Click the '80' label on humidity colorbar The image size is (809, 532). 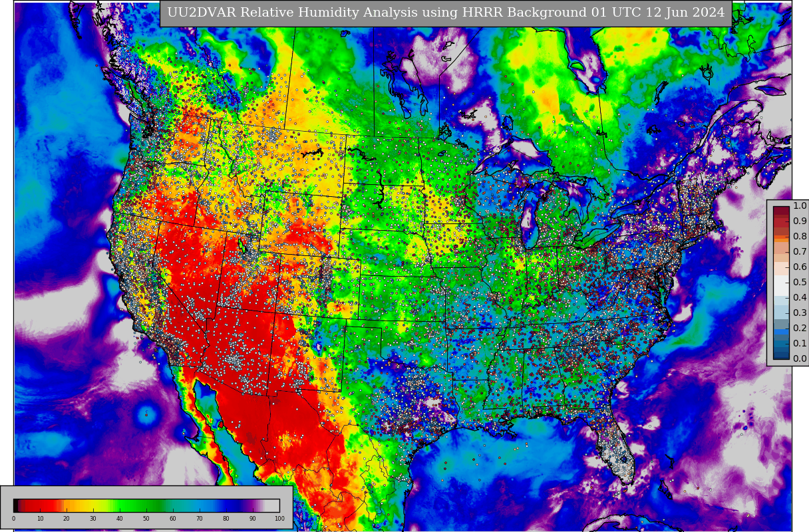click(226, 519)
